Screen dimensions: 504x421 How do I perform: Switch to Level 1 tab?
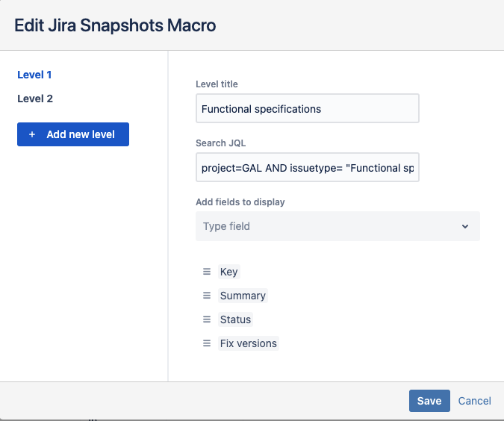[34, 75]
